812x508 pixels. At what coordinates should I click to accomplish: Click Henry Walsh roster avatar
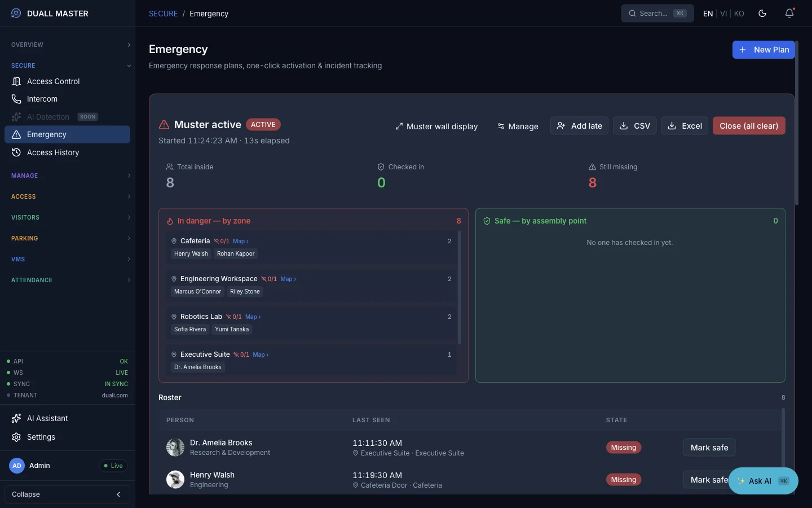(175, 480)
